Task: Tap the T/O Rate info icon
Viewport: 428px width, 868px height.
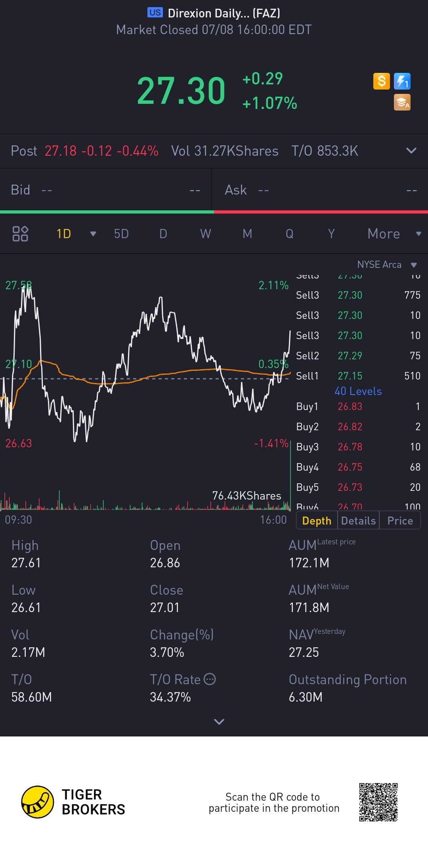Action: coord(210,679)
